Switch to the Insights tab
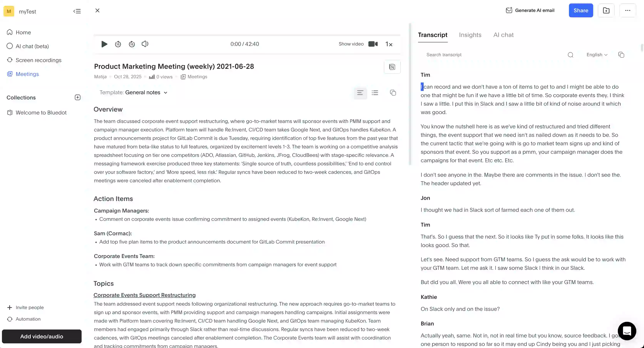The image size is (644, 348). 470,35
